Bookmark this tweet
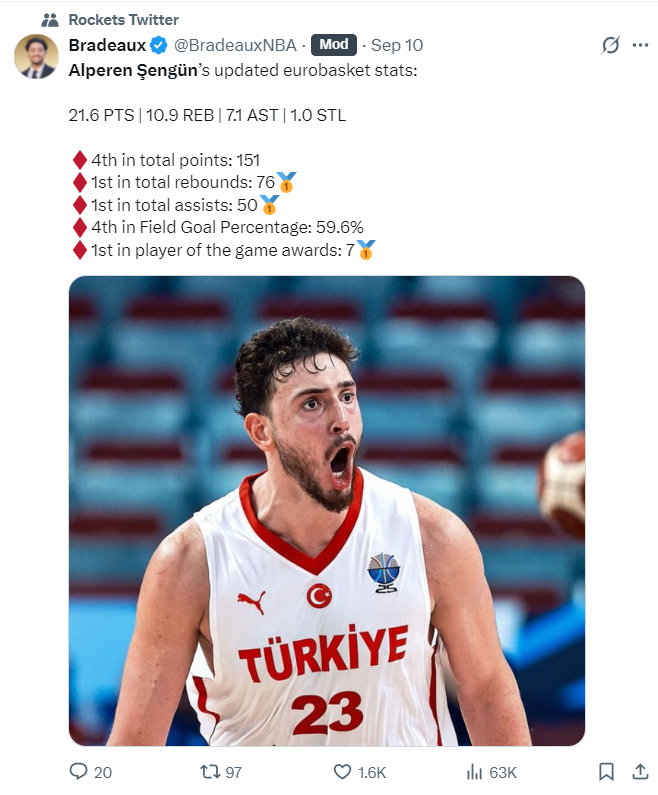The image size is (658, 795). (x=606, y=772)
